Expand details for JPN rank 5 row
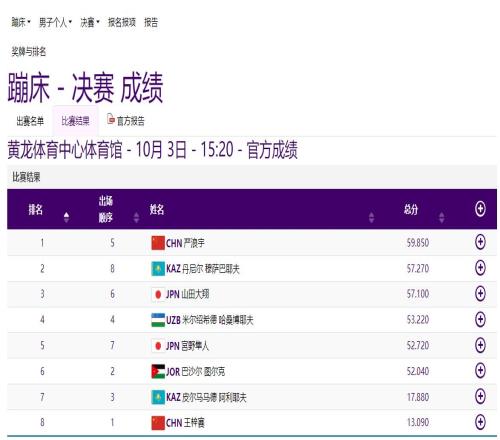Viewport: 500px width, 440px height. pyautogui.click(x=480, y=345)
